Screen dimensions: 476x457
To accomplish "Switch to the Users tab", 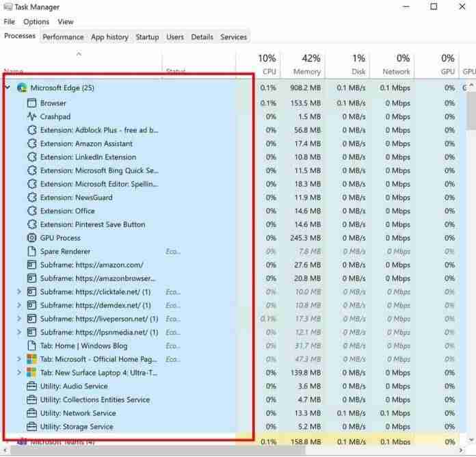I will pyautogui.click(x=175, y=37).
